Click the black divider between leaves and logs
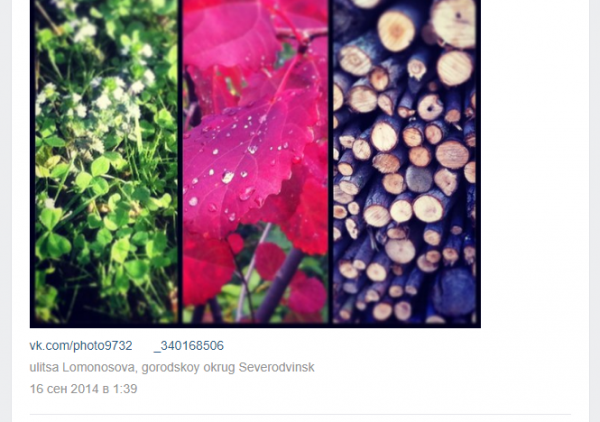Viewport: 600px width, 422px height. 331,161
